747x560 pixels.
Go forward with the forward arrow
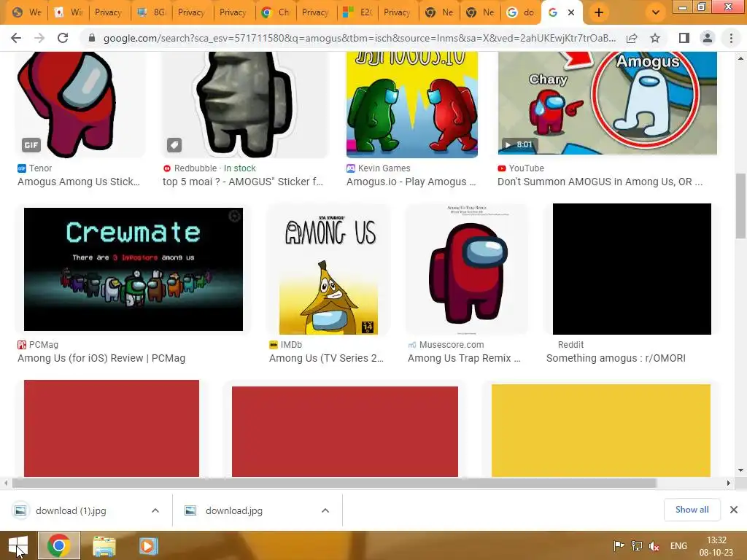(39, 38)
